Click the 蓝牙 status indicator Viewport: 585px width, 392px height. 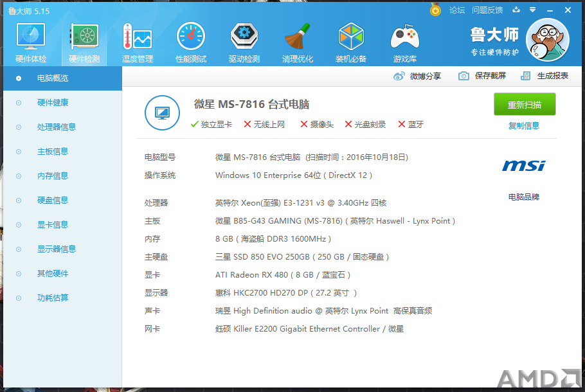point(411,124)
